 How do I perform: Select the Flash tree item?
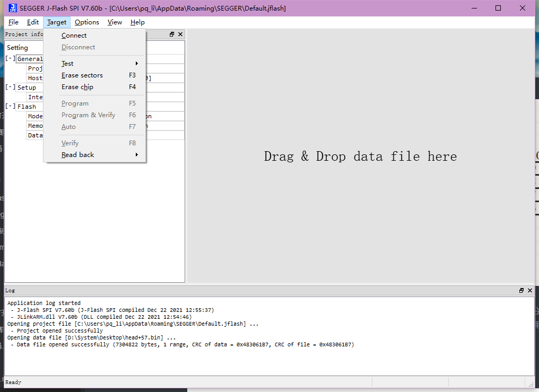(27, 107)
